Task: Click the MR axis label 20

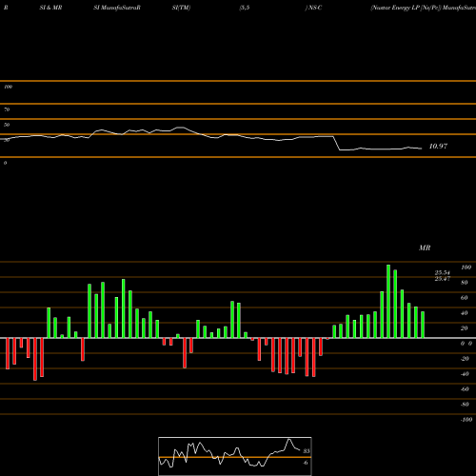Action: coord(465,328)
